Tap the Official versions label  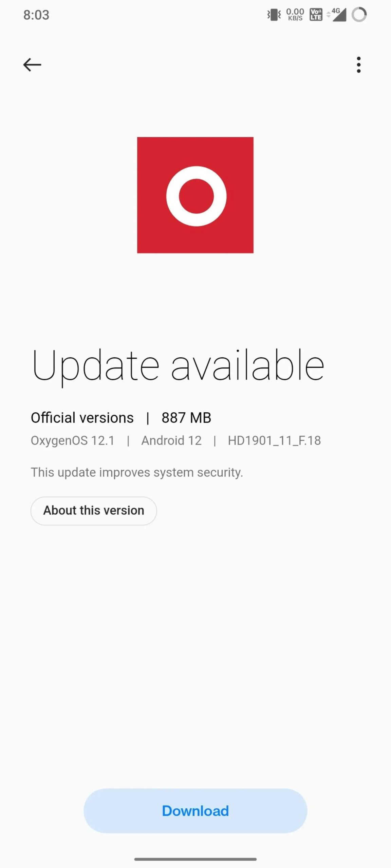(x=82, y=418)
